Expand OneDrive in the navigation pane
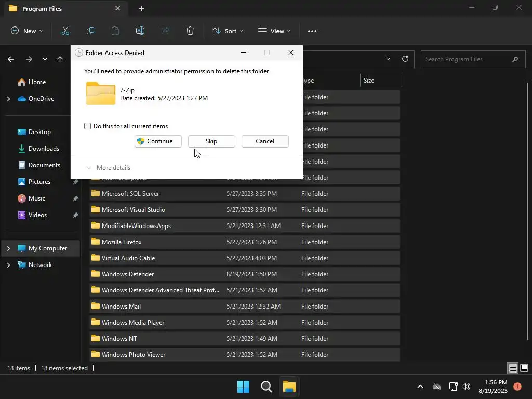The width and height of the screenshot is (532, 399). point(8,99)
